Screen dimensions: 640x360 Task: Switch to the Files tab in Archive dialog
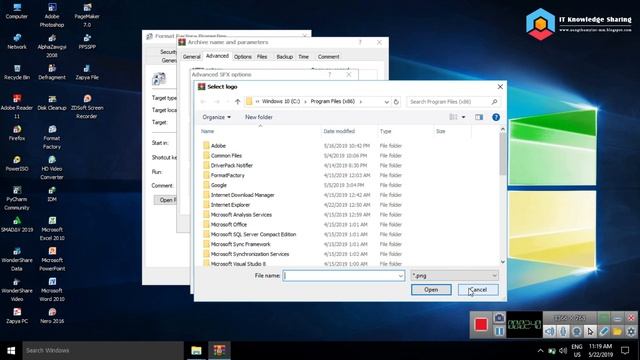pyautogui.click(x=262, y=57)
